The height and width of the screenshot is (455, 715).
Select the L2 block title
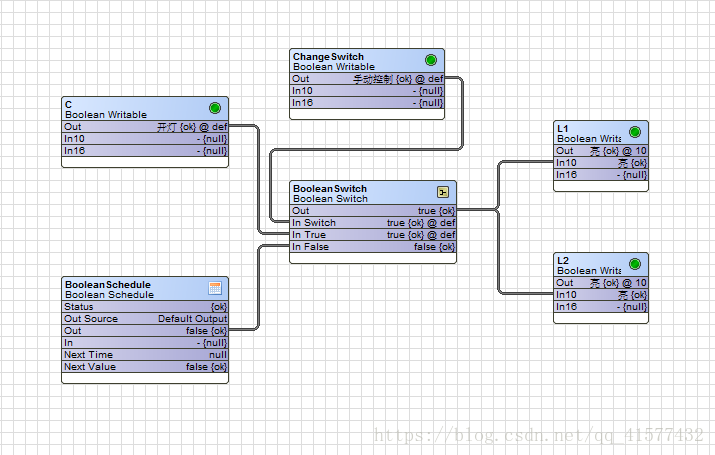[563, 260]
